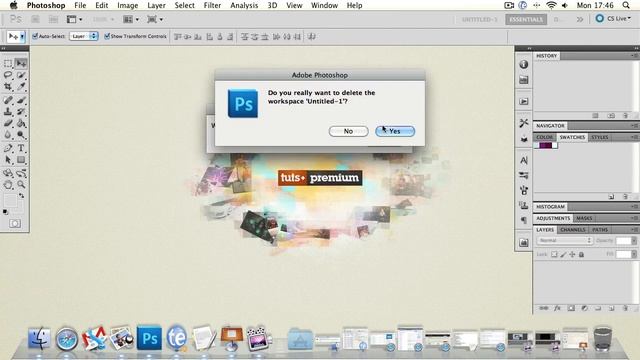This screenshot has height=360, width=640.
Task: Select the 3D Camera Orbit tool
Action: point(21,173)
